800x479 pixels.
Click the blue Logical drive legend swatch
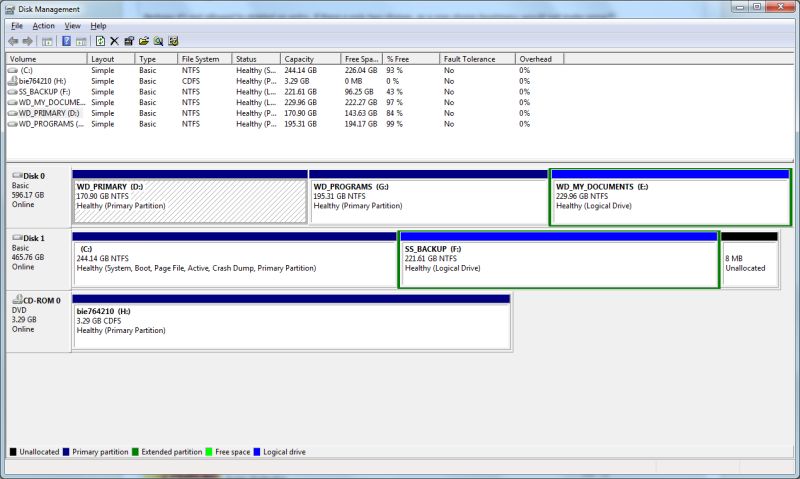(x=257, y=451)
